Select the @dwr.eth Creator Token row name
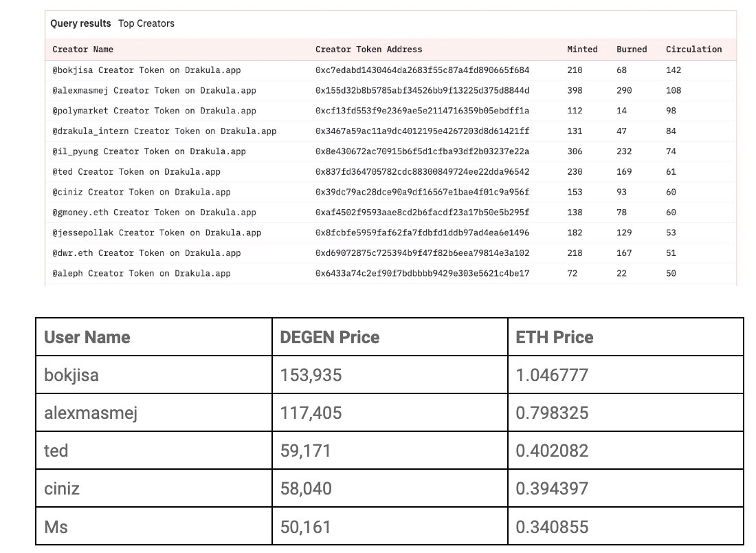 (x=146, y=252)
